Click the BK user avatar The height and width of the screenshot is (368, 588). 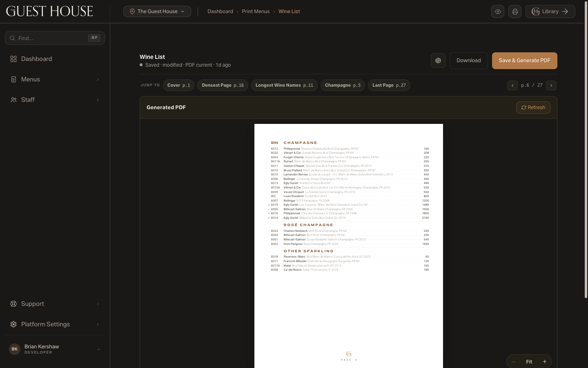click(15, 349)
